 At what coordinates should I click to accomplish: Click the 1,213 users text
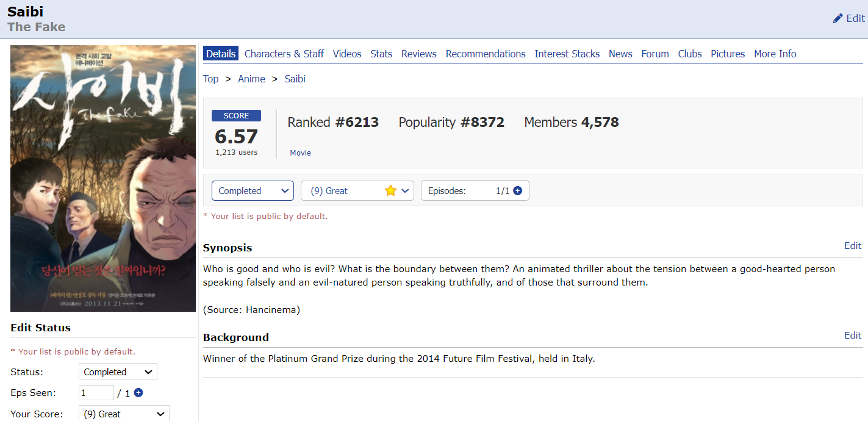pos(236,153)
